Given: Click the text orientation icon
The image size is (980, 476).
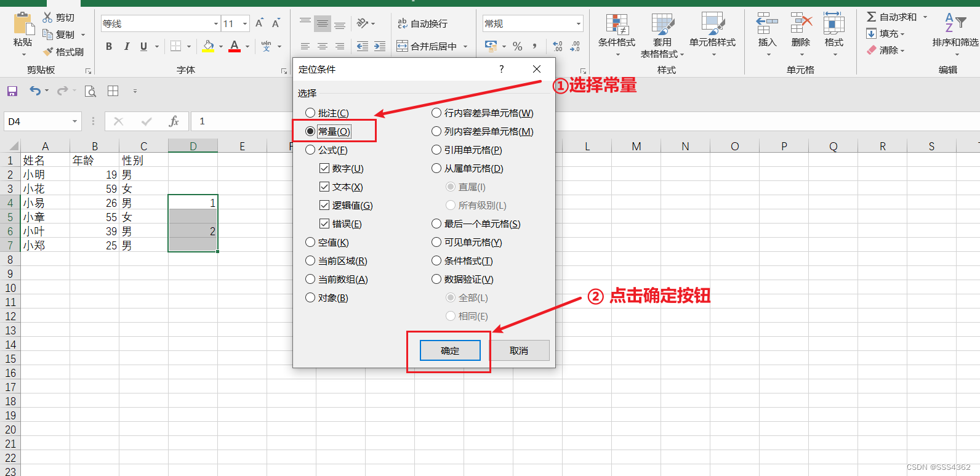Looking at the screenshot, I should tap(363, 23).
